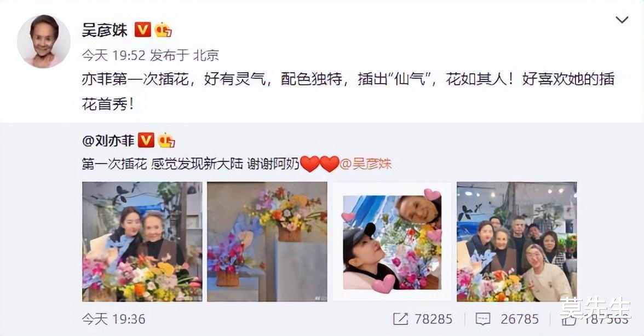Screen dimensions: 644x336
Task: Open the post options chevron menu
Action: click(622, 20)
